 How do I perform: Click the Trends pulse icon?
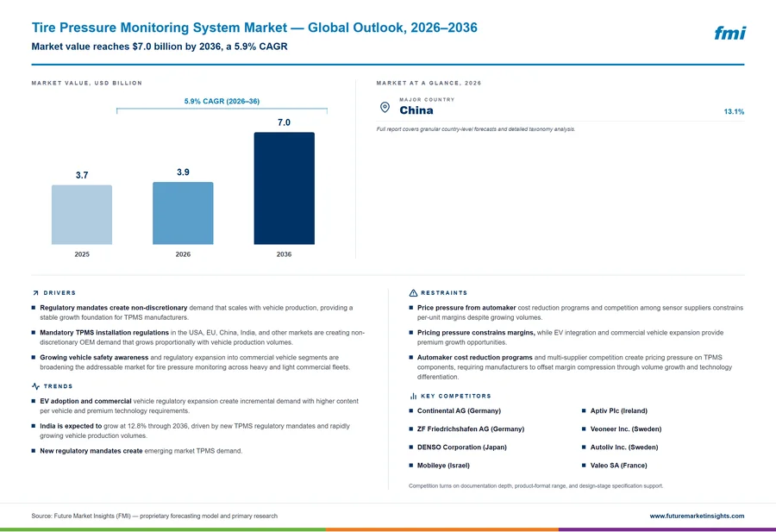(35, 386)
